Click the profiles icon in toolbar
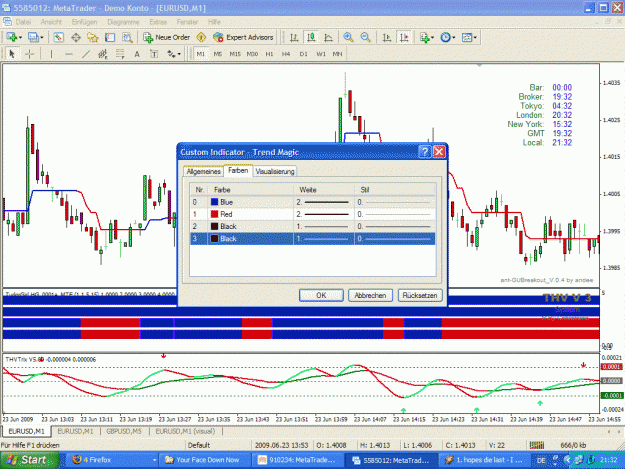The height and width of the screenshot is (469, 625). pos(33,37)
